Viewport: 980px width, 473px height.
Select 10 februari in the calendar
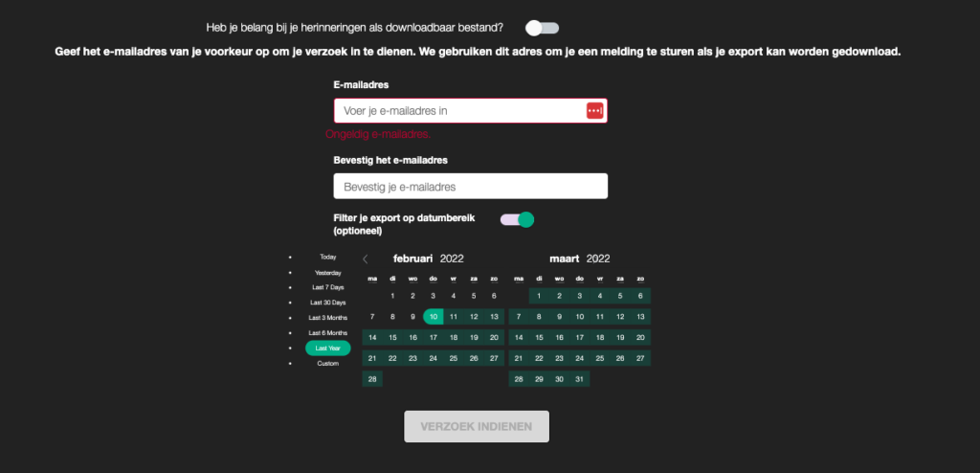(x=434, y=317)
